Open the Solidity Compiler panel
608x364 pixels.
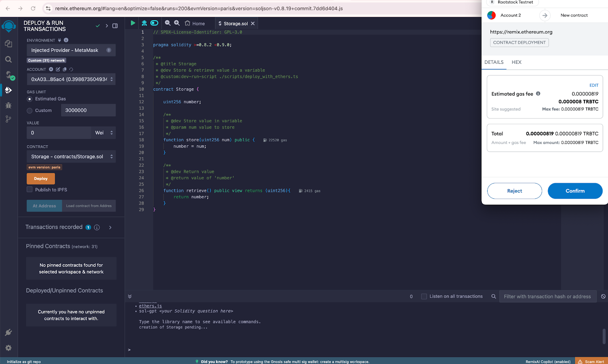pos(8,75)
